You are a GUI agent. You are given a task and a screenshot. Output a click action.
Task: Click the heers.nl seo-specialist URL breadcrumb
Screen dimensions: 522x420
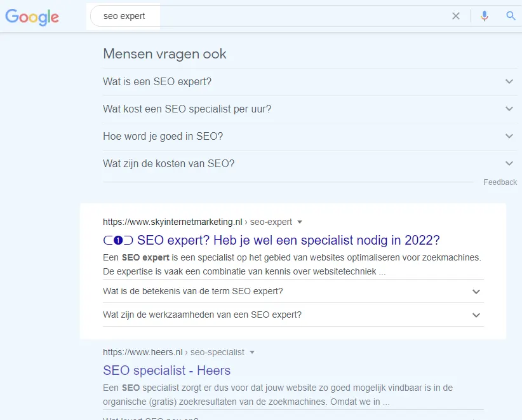point(173,352)
